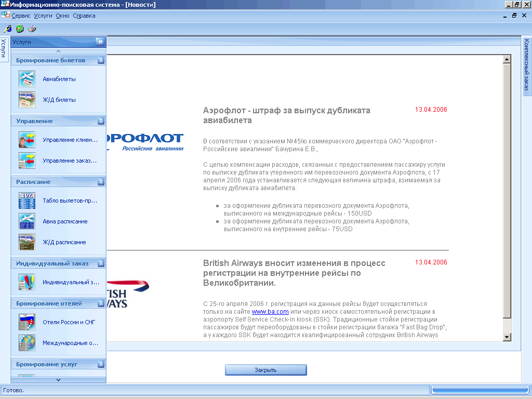Open the Международные отели globe icon

[x=27, y=343]
